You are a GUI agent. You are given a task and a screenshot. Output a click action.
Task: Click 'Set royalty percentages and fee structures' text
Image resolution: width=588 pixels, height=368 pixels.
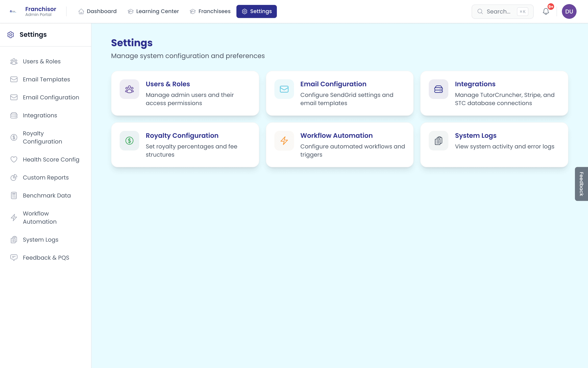pos(192,151)
